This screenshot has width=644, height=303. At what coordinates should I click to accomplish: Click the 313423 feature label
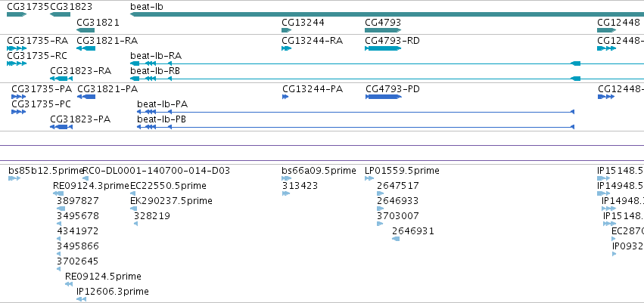[x=300, y=186]
